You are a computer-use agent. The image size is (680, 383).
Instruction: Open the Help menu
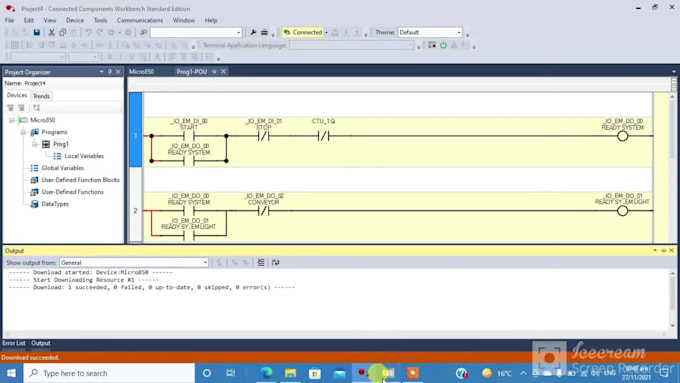coord(211,20)
